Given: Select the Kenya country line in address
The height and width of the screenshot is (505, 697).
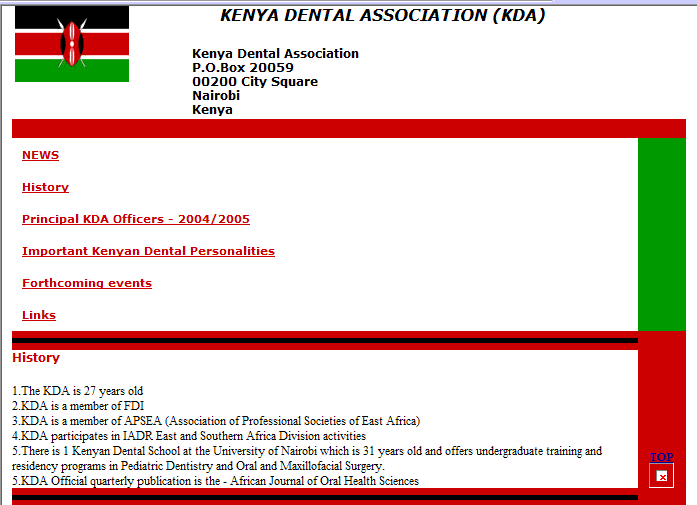Looking at the screenshot, I should click(212, 110).
